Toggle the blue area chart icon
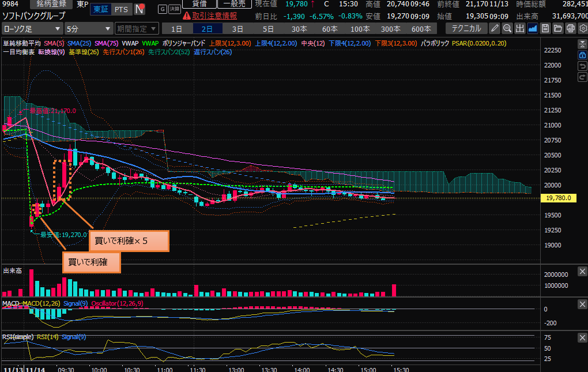588x372 pixels. tap(533, 28)
